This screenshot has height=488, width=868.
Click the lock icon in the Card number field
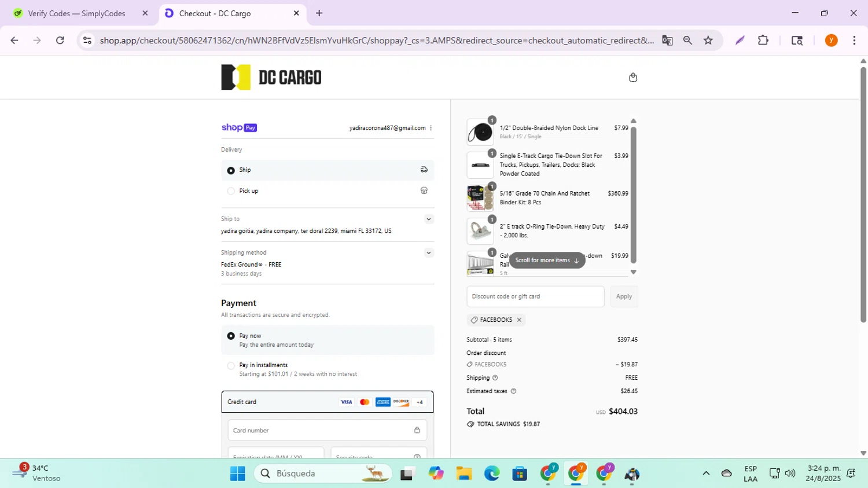coord(417,430)
